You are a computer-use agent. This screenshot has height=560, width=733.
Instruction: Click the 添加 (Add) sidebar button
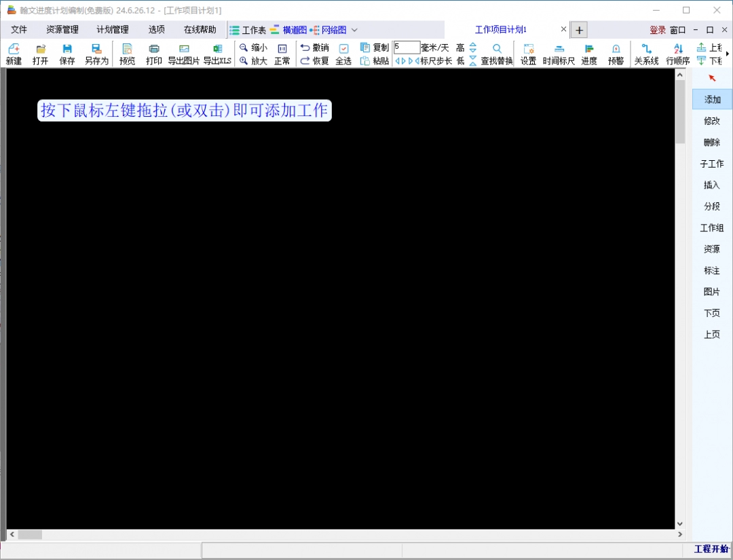coord(711,98)
